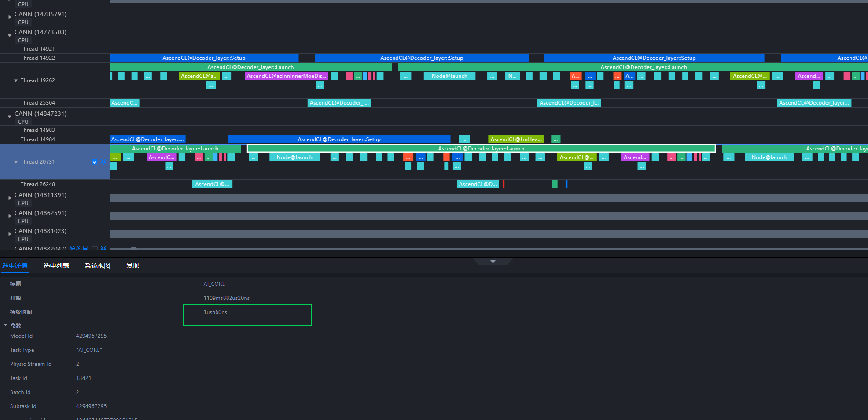Uncheck the Thread 20731 checkbox
This screenshot has height=420, width=868.
click(95, 162)
